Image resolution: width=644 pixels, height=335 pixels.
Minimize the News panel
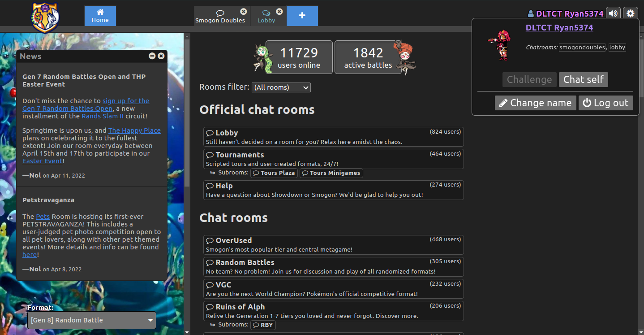[x=152, y=56]
